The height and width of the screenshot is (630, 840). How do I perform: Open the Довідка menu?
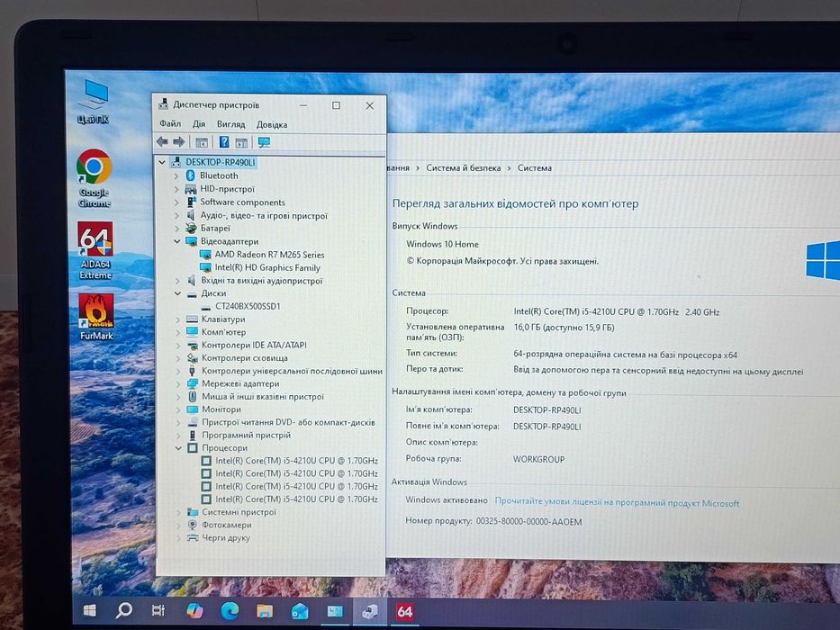pos(272,124)
